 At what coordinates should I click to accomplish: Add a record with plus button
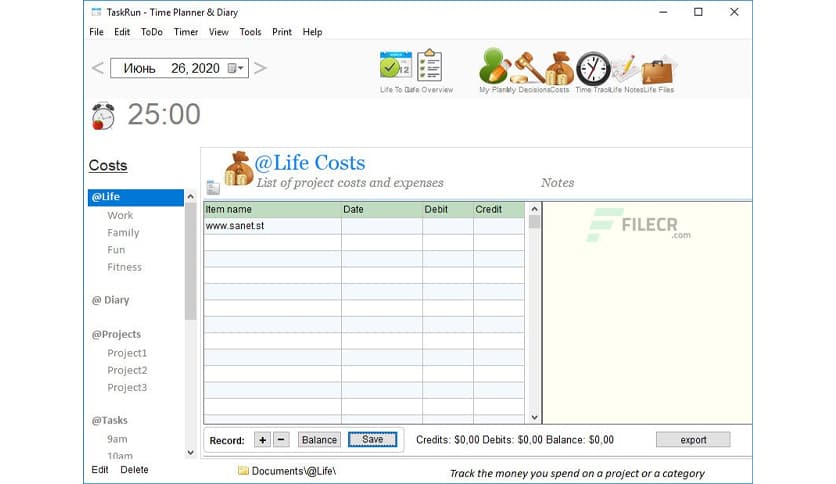click(x=262, y=440)
